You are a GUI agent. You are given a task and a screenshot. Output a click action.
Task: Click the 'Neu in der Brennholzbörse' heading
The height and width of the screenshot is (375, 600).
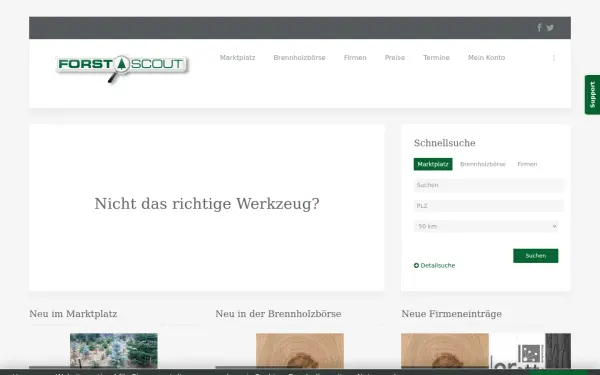click(x=278, y=314)
